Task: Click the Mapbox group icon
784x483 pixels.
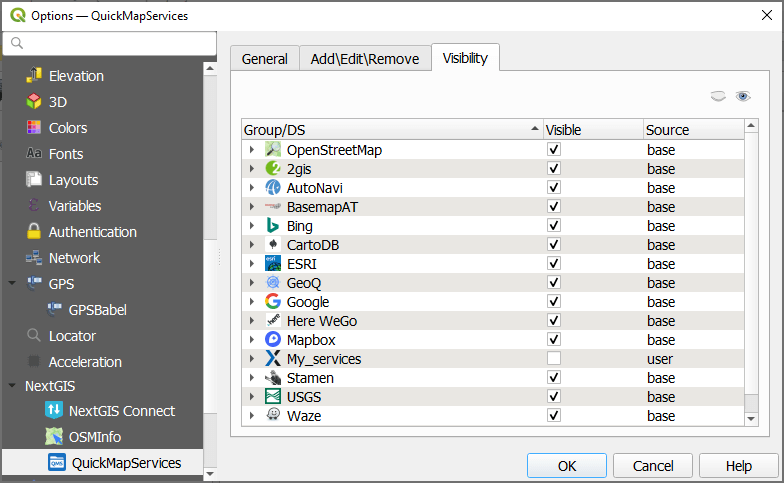Action: pos(273,340)
